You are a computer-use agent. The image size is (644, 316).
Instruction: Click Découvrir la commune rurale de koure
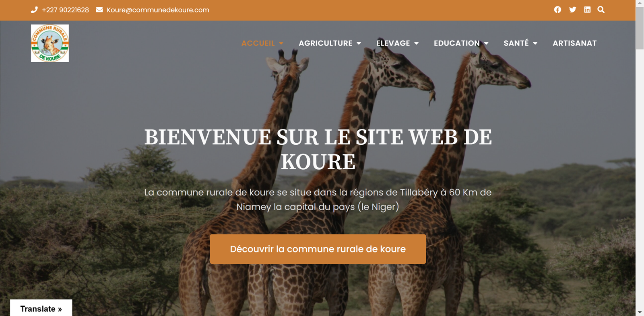tap(318, 249)
